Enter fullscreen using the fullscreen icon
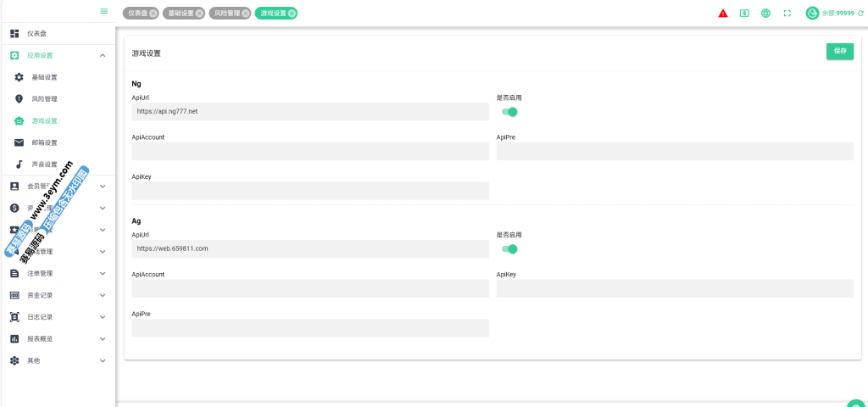 tap(787, 14)
